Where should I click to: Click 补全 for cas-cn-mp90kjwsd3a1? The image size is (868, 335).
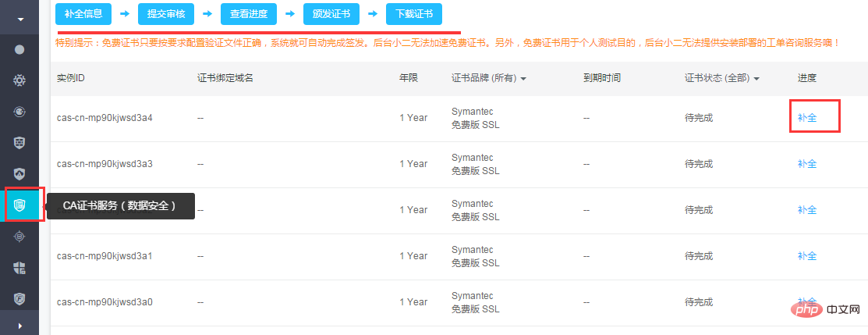pyautogui.click(x=807, y=255)
